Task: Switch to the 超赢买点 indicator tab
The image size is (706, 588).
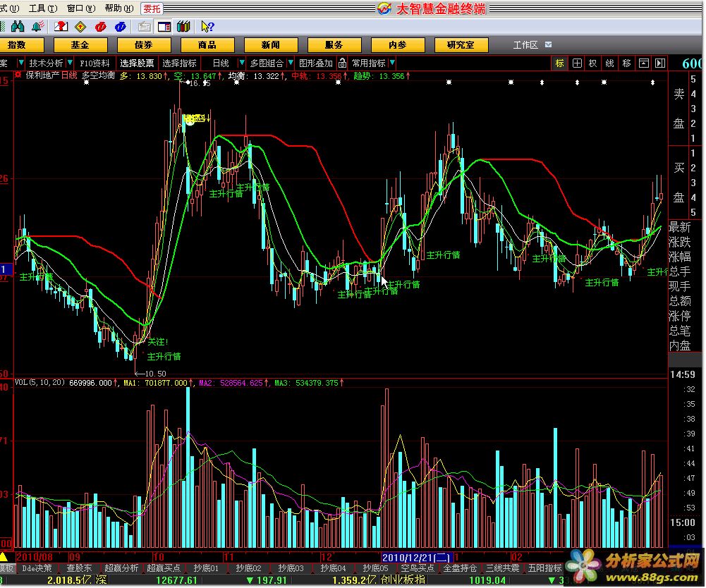Action: pos(164,568)
